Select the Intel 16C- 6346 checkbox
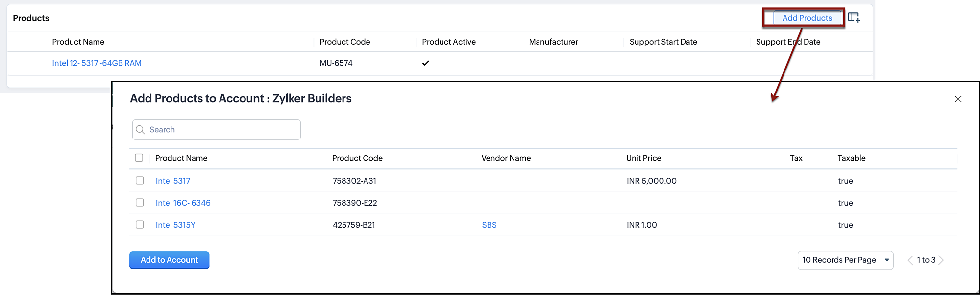Image resolution: width=980 pixels, height=302 pixels. (140, 203)
